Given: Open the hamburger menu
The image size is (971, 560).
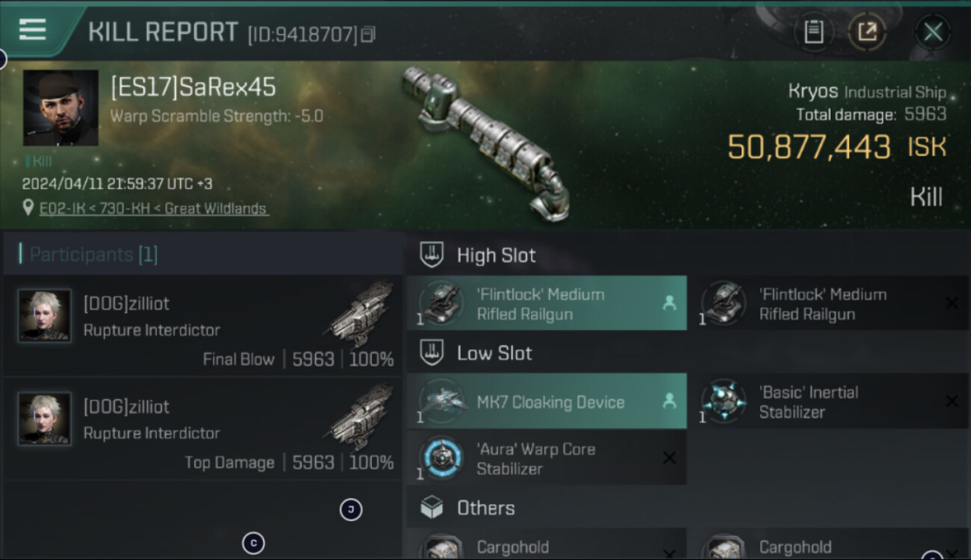Looking at the screenshot, I should [33, 30].
